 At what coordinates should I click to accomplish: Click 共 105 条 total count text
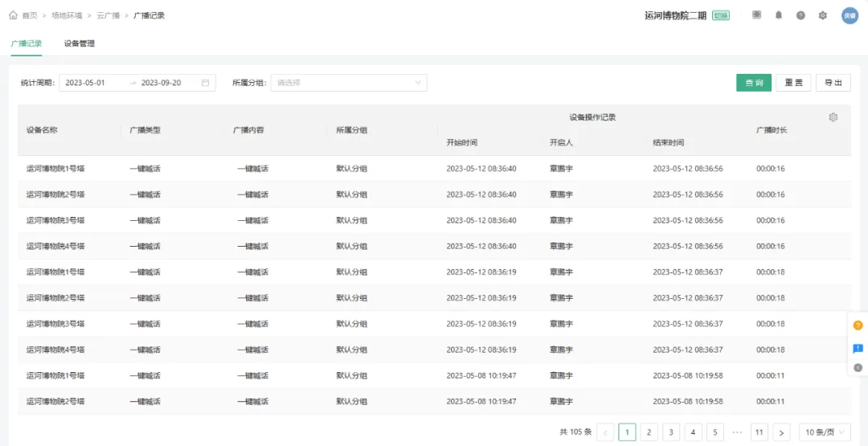(575, 432)
